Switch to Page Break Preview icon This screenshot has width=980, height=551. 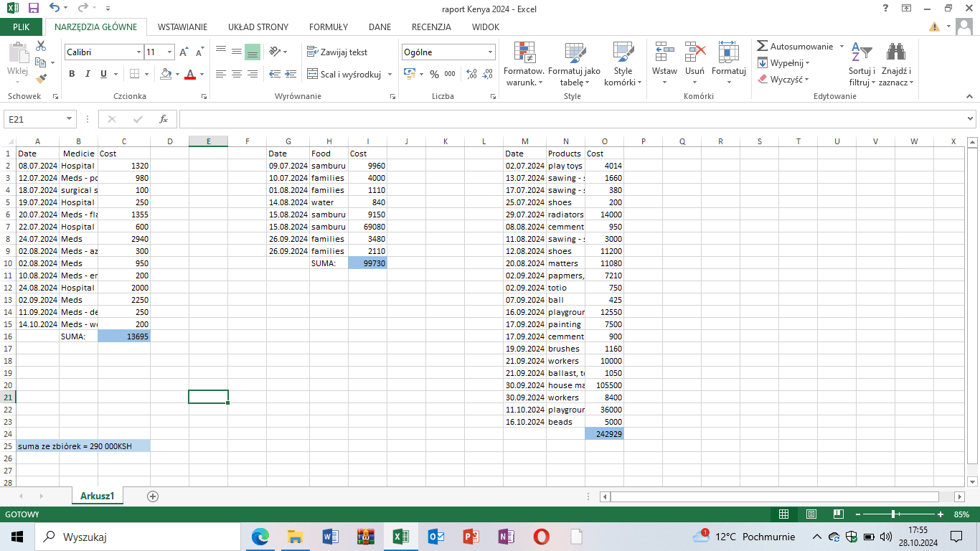[839, 514]
